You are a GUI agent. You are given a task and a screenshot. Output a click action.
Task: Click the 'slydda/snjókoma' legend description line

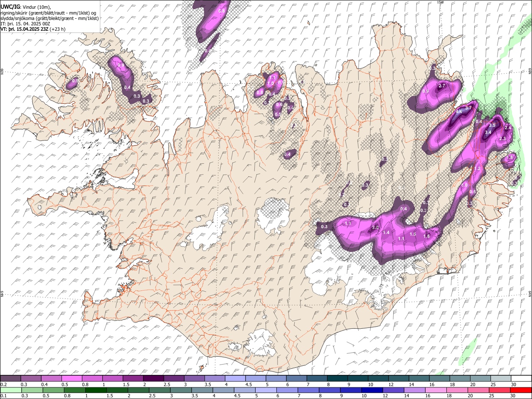(49, 19)
